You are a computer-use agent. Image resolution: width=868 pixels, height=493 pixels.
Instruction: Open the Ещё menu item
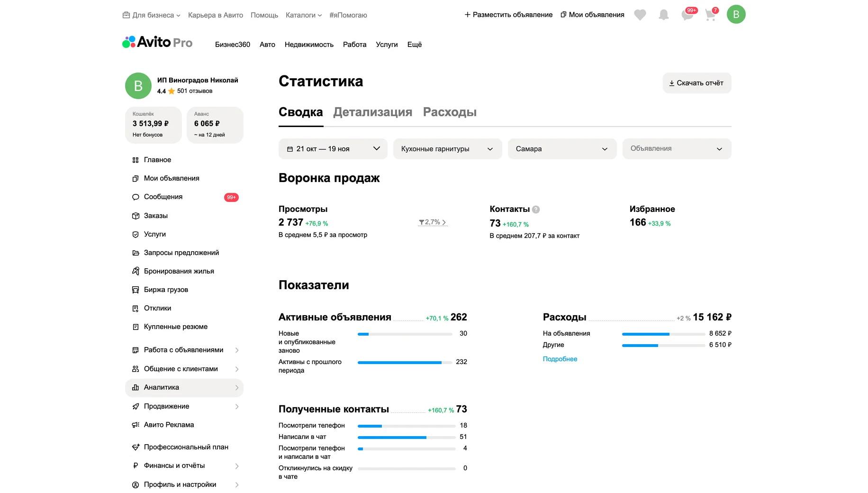pyautogui.click(x=415, y=45)
